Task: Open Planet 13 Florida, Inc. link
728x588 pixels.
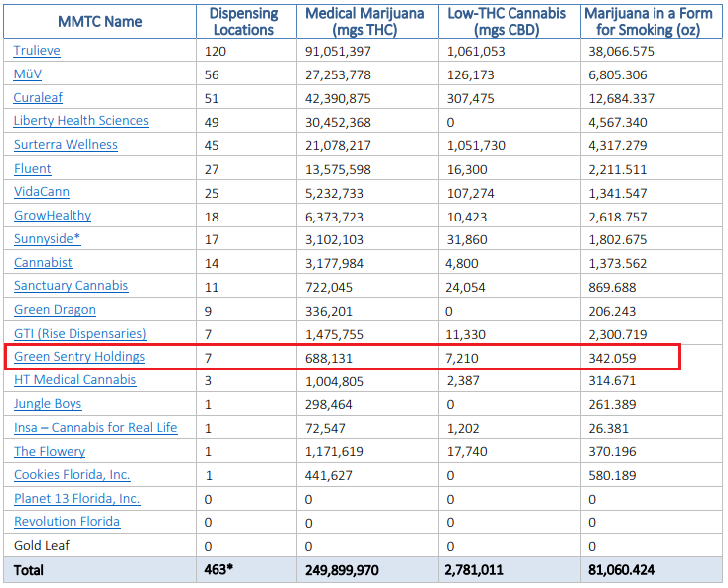Action: coord(77,498)
